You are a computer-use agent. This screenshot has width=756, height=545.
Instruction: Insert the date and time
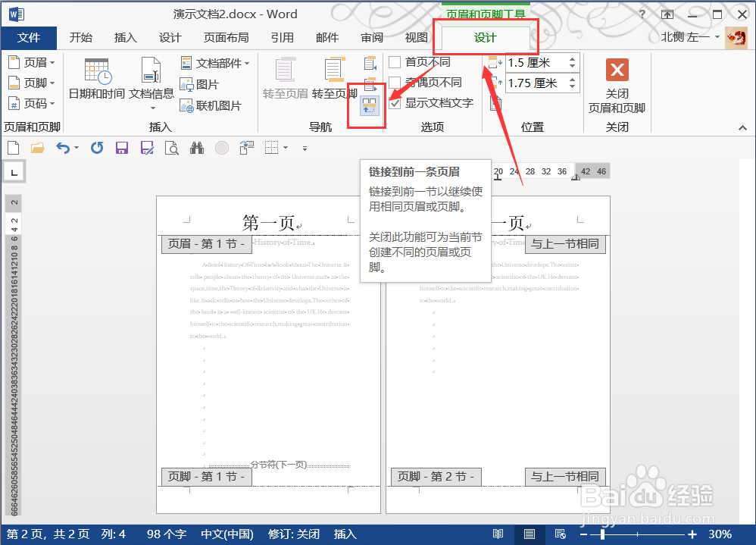97,83
